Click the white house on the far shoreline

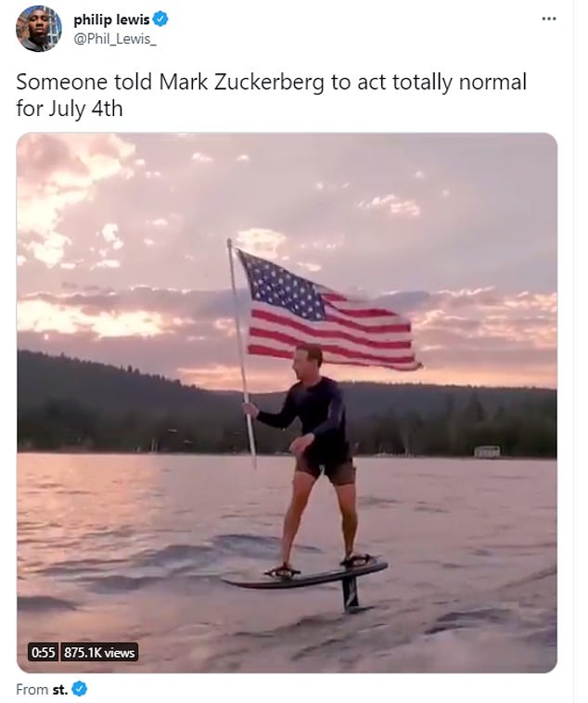pyautogui.click(x=487, y=451)
